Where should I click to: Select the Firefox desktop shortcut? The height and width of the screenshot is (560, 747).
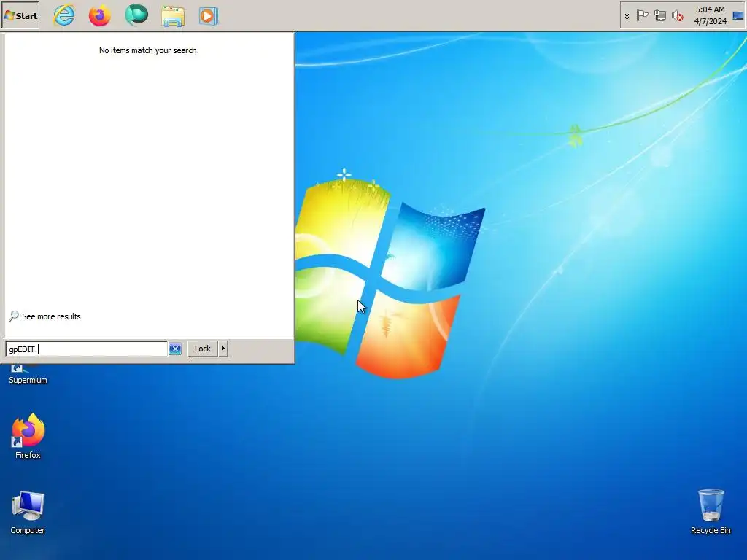pyautogui.click(x=28, y=436)
